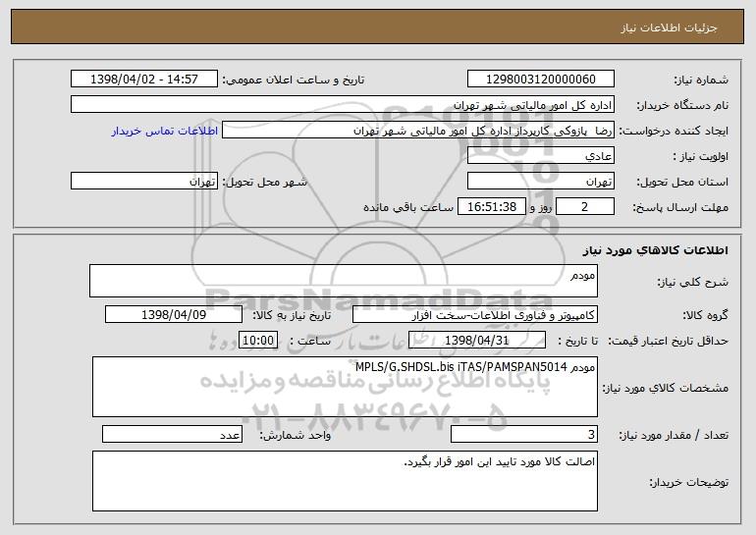Screen dimensions: 756x535
Task: Click the label ساعت next to 10:00
Action: coord(310,342)
